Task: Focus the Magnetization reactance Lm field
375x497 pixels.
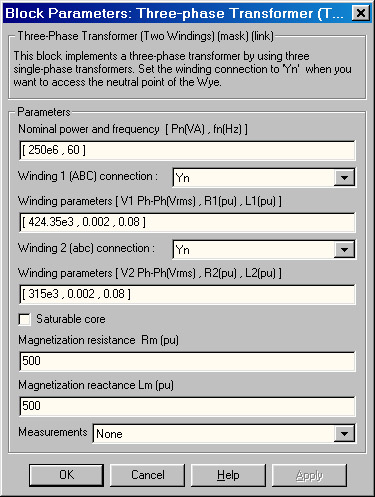Action: [x=187, y=406]
